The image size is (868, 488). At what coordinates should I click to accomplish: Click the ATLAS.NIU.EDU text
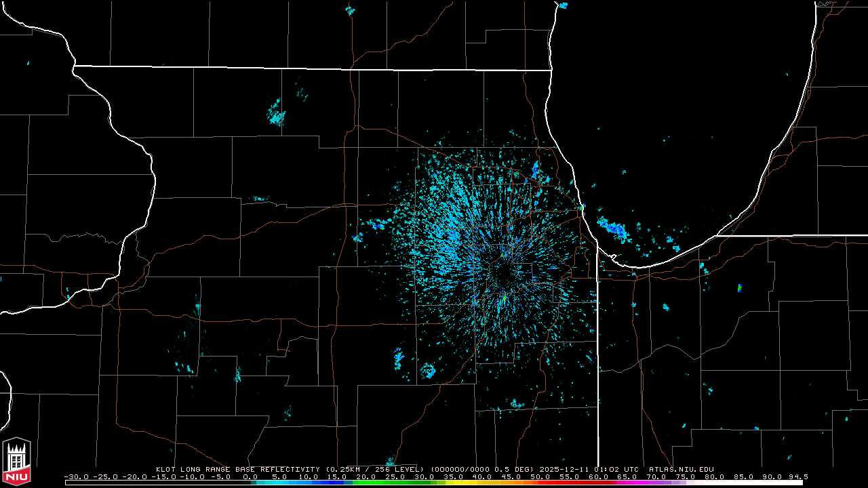pyautogui.click(x=681, y=469)
